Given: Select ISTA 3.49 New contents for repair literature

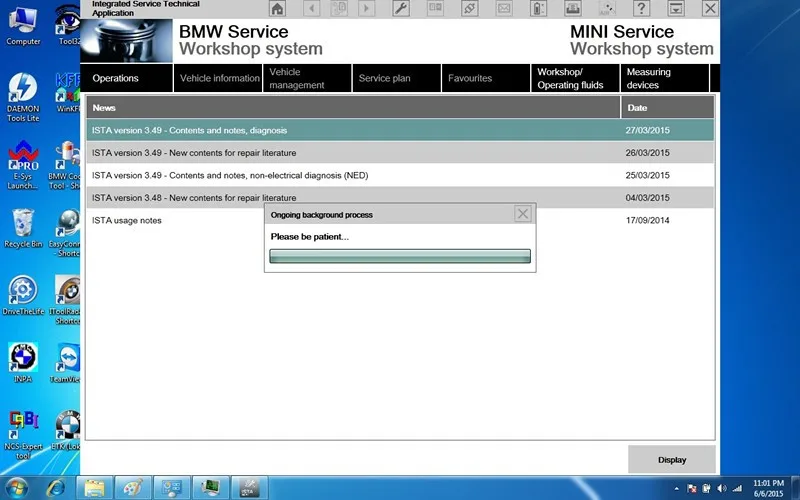Looking at the screenshot, I should (400, 153).
